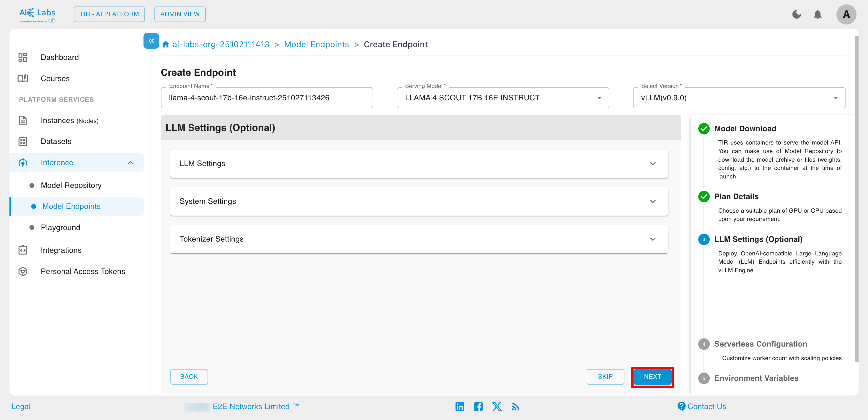Image resolution: width=868 pixels, height=420 pixels.
Task: Expand the LLM Settings accordion
Action: tap(419, 164)
